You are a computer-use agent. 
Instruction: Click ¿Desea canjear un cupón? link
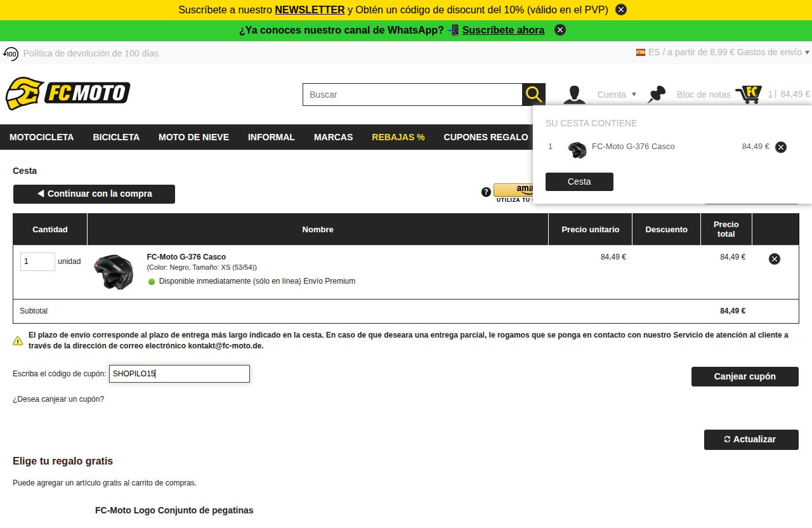click(x=58, y=399)
